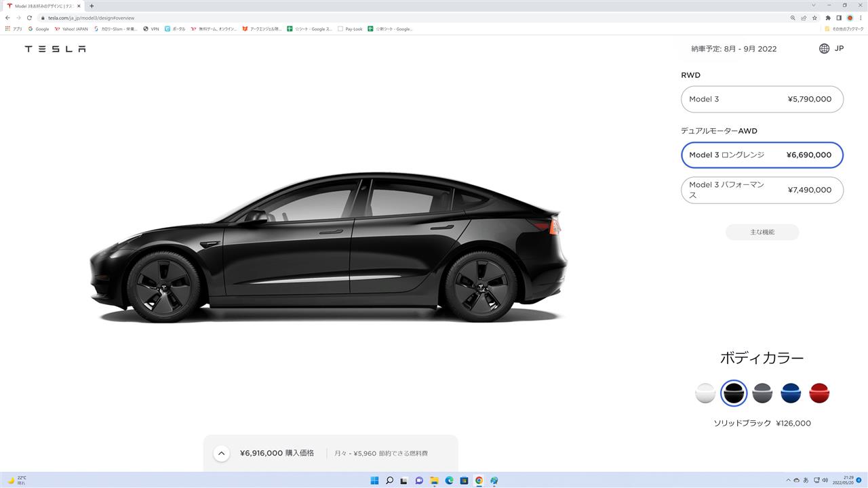Click the volume icon in system tray

point(825,481)
